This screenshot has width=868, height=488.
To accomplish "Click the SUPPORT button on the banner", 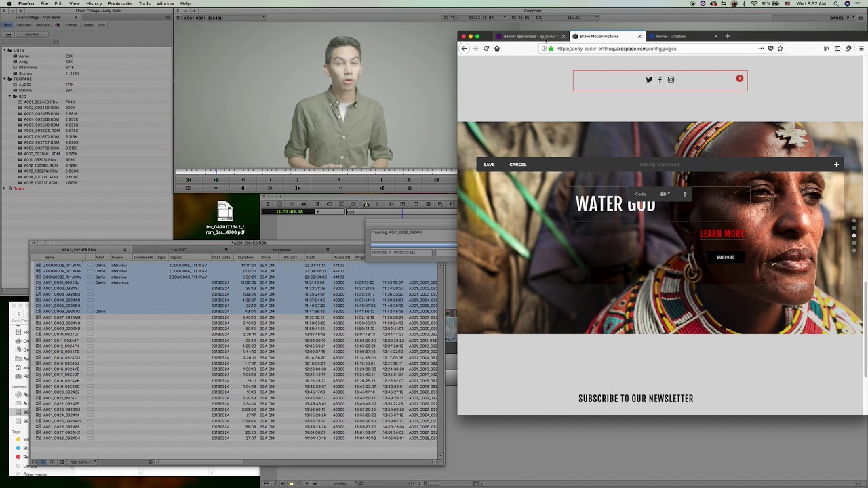I will [726, 257].
